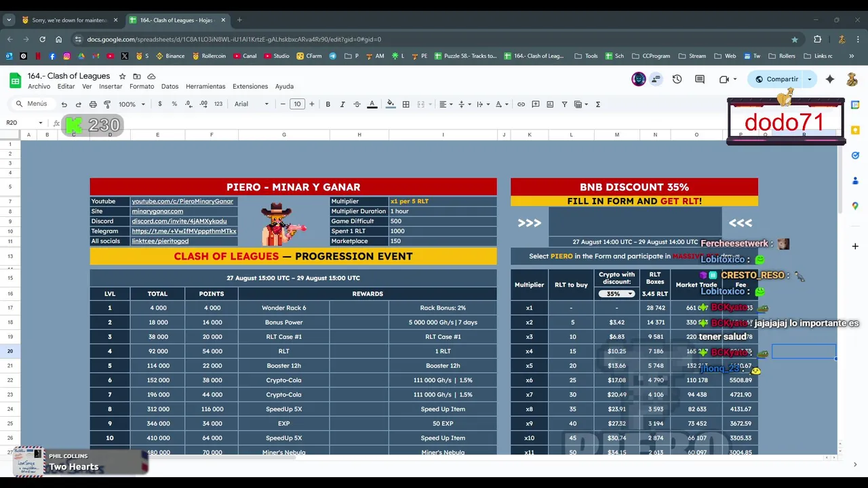Star the Clash of Leagues document
Viewport: 868px width, 488px height.
pos(122,77)
